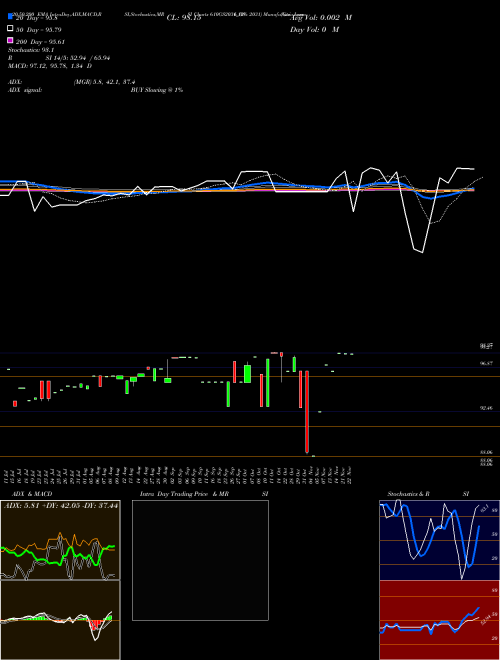Click the 92.46 price axis label
The width and height of the screenshot is (500, 660).
click(486, 408)
